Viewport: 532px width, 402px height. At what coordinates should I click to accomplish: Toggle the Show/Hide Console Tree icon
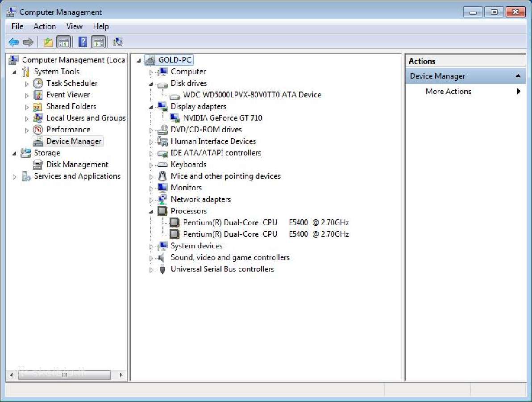pyautogui.click(x=64, y=42)
